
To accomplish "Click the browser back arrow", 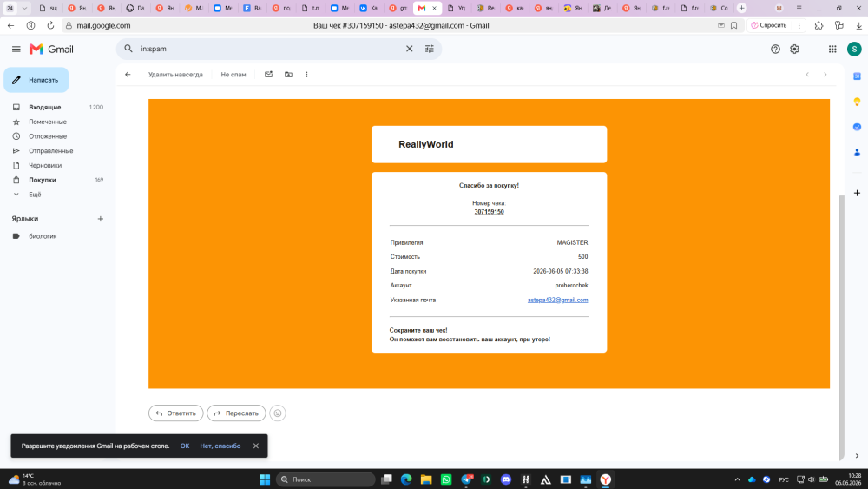I will 11,25.
